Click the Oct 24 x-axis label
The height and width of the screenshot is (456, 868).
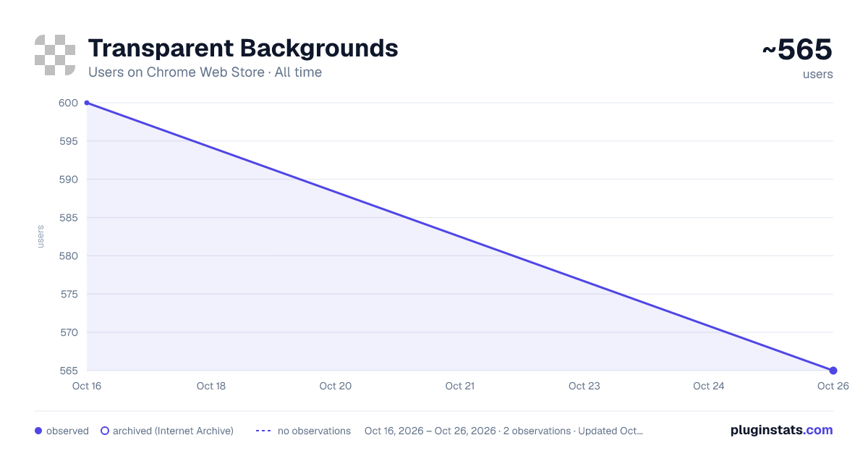[x=709, y=386]
